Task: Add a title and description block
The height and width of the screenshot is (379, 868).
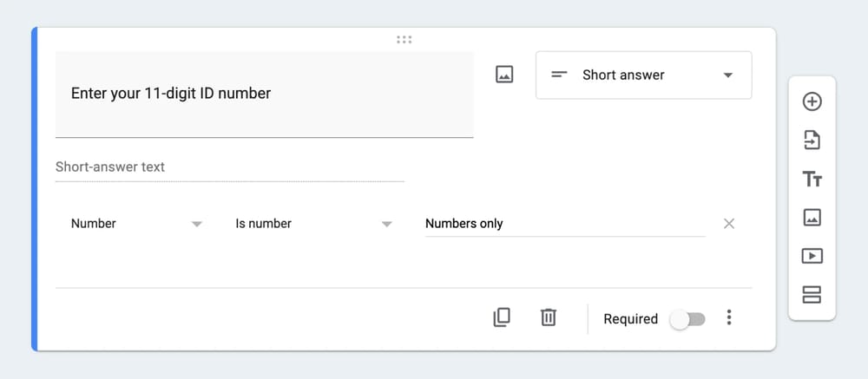Action: click(812, 179)
